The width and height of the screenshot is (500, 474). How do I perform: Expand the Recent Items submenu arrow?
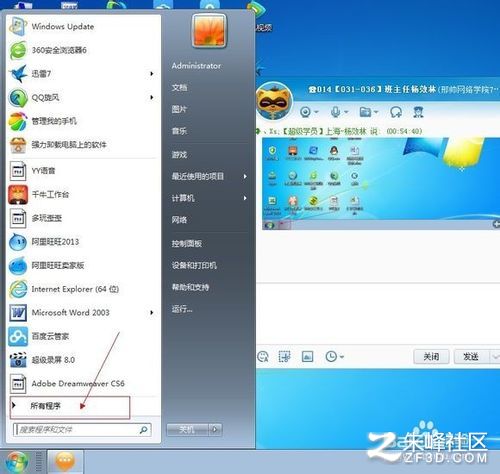click(x=245, y=176)
